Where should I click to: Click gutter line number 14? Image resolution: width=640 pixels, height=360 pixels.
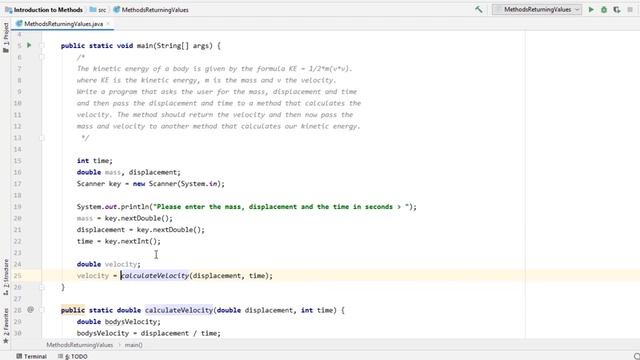18,149
